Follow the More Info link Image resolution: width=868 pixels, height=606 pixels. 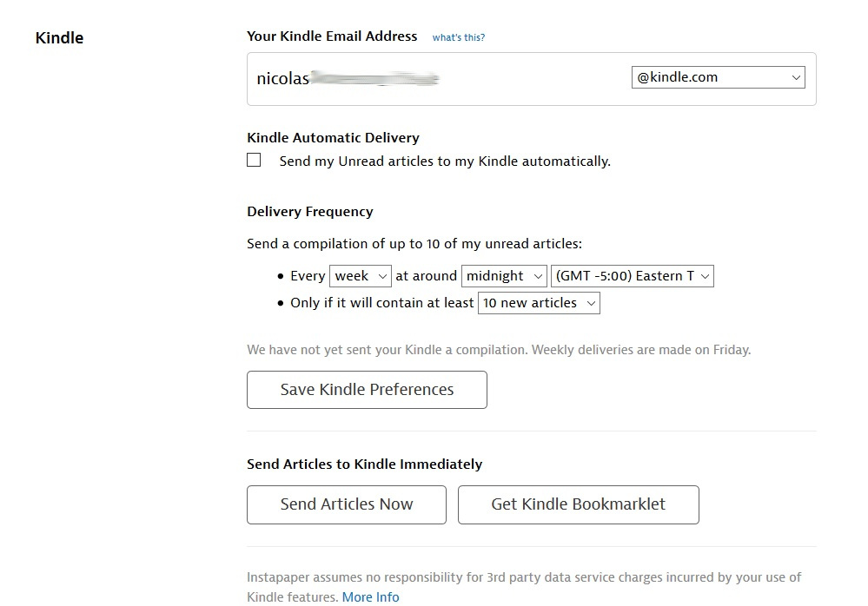tap(370, 596)
